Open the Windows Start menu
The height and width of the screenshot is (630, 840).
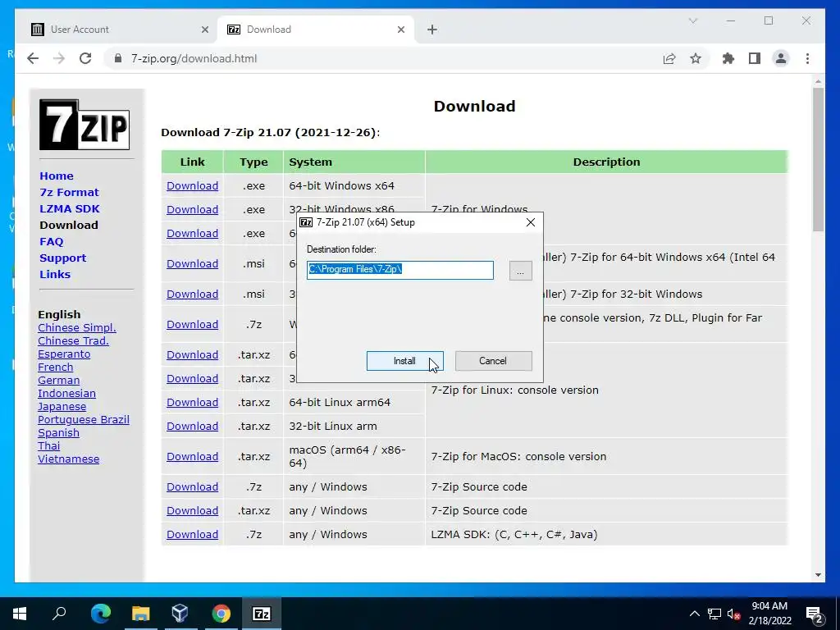20,614
